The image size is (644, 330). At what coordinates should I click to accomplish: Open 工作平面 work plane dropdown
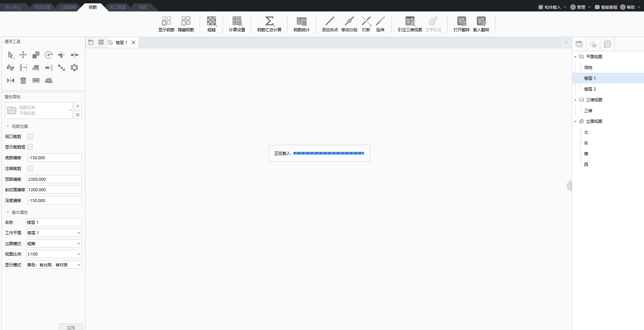pyautogui.click(x=54, y=233)
